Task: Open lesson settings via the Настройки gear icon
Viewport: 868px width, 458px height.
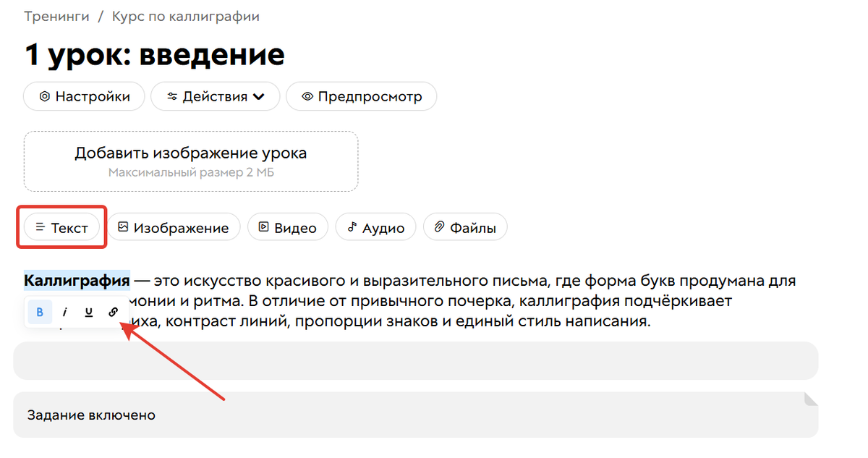Action: (44, 96)
